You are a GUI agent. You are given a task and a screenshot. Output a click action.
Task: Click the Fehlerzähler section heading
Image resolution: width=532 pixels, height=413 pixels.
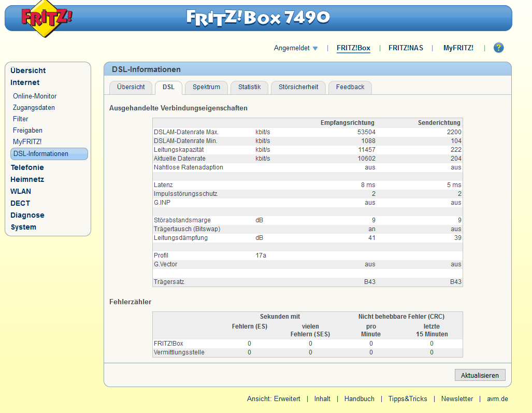pos(131,302)
